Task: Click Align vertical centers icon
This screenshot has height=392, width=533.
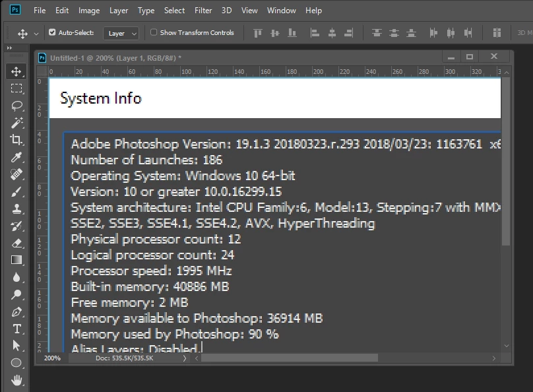Action: point(275,33)
